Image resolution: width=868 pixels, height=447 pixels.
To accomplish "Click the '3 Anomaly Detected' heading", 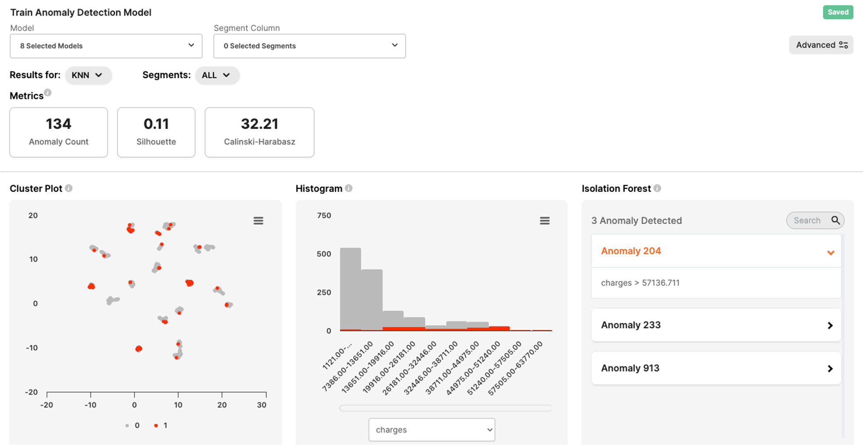I will (637, 220).
